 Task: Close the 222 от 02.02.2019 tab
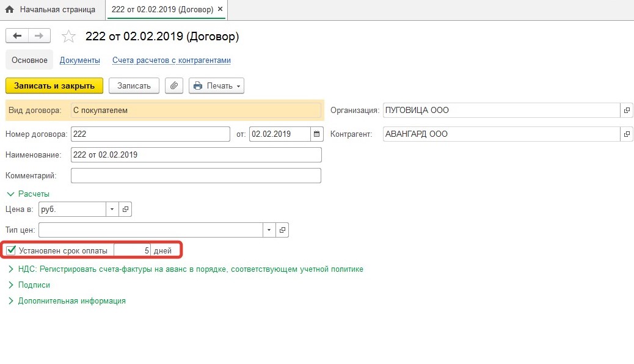click(x=220, y=10)
